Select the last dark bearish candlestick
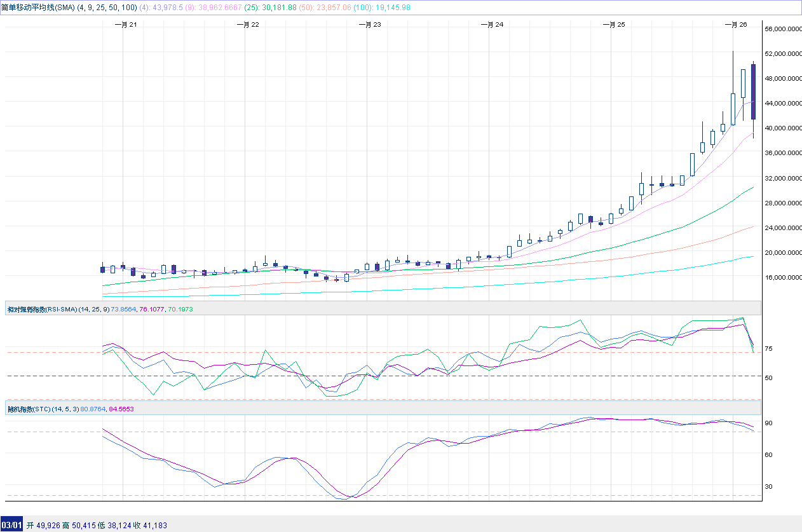 click(x=753, y=92)
